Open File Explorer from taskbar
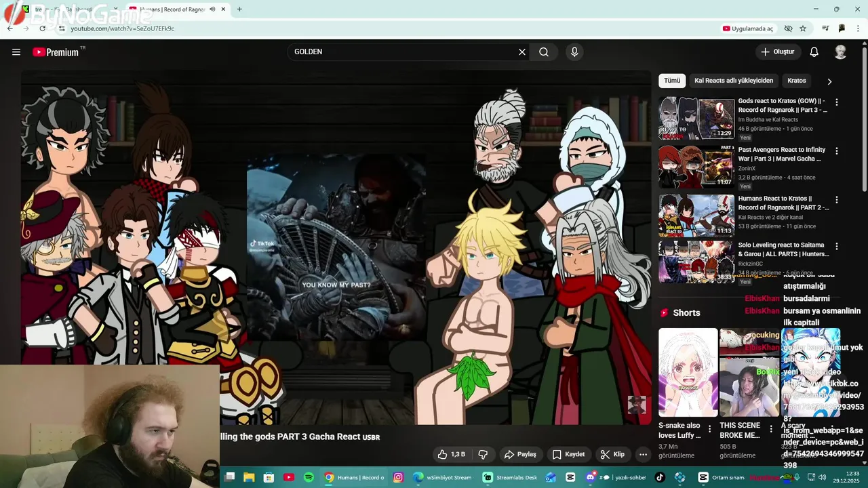 (x=250, y=477)
